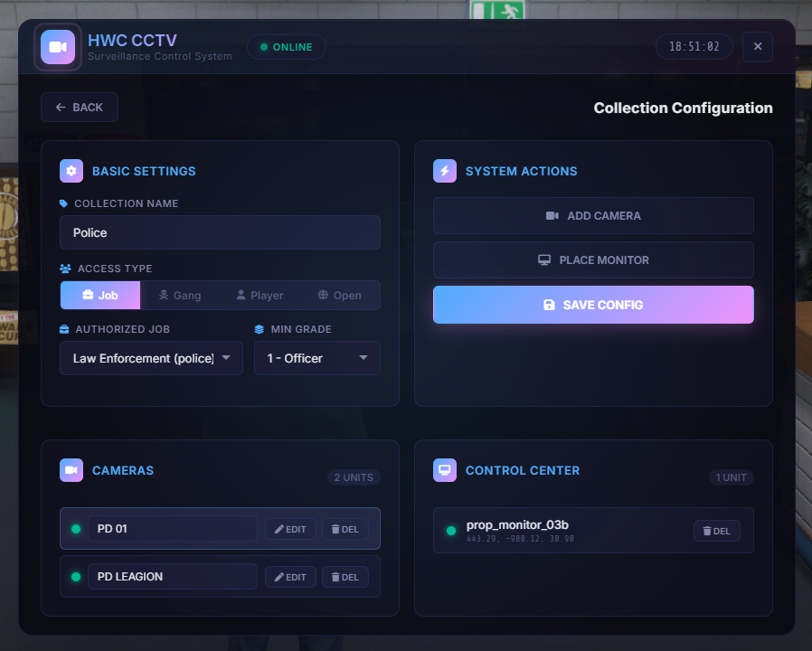The width and height of the screenshot is (812, 651).
Task: Open the Authorized Job dropdown
Action: [151, 358]
